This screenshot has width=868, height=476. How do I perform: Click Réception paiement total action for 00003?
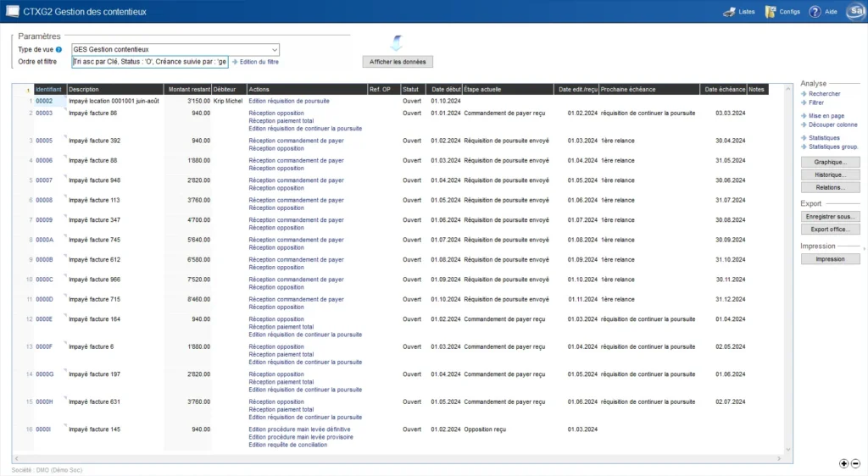[x=281, y=121]
